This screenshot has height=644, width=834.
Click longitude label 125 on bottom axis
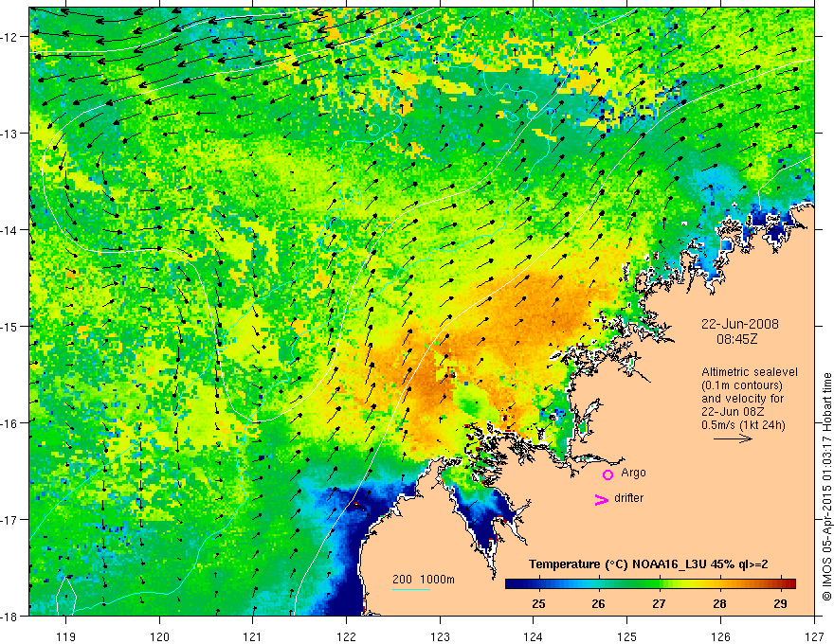click(627, 636)
